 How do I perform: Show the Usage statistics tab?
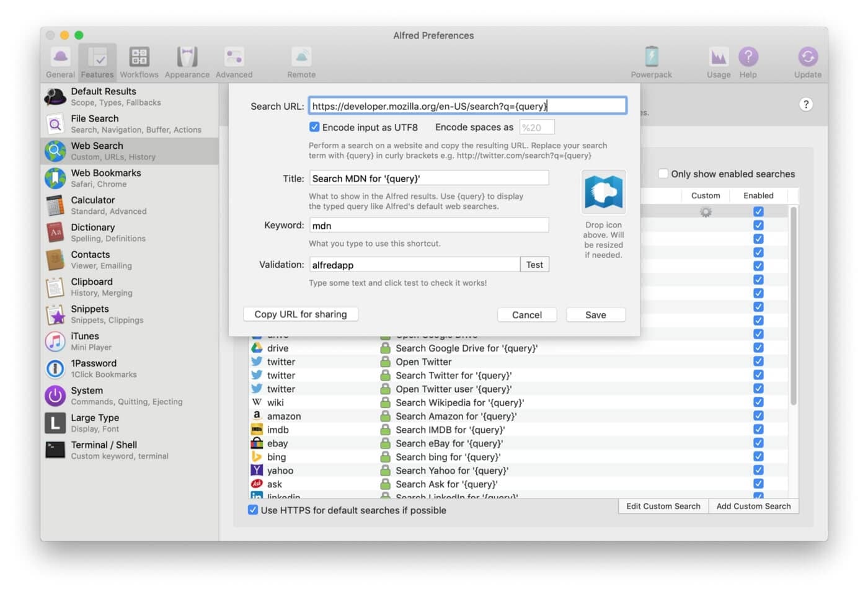[719, 63]
